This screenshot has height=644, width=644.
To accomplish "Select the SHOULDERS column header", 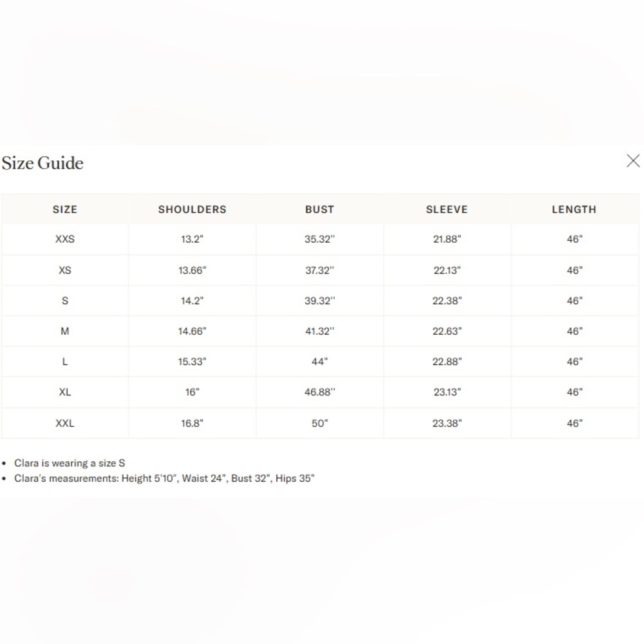I will coord(192,209).
